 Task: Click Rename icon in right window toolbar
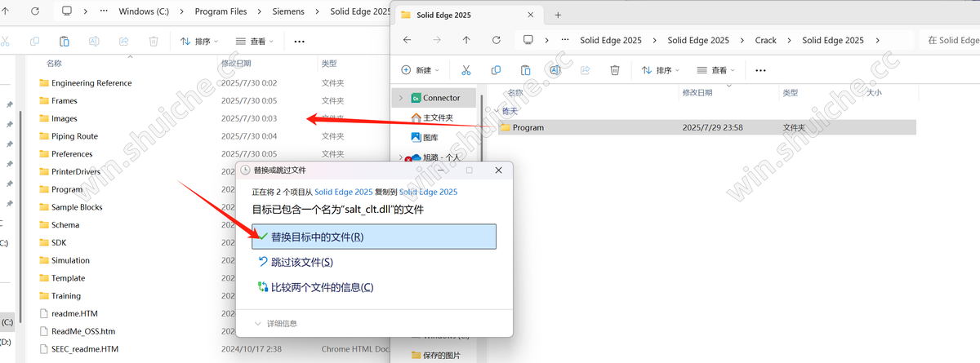click(x=555, y=70)
